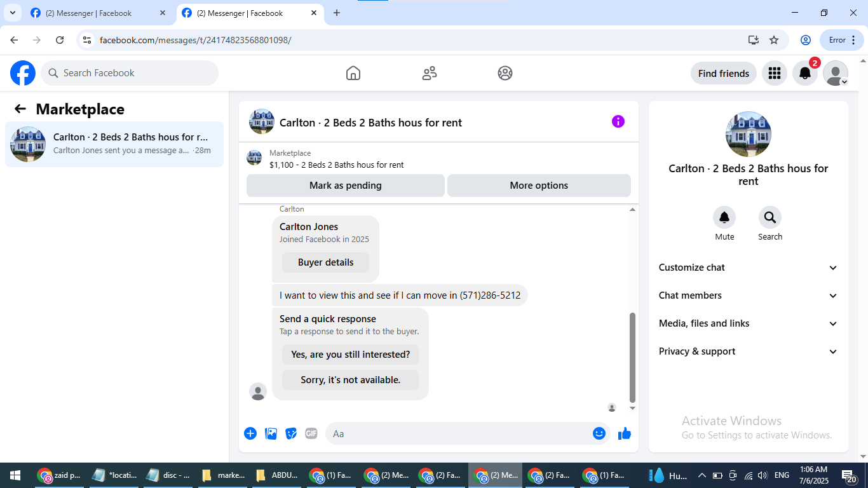The image size is (868, 488).
Task: Reload the page in the browser toolbar
Action: [x=60, y=40]
